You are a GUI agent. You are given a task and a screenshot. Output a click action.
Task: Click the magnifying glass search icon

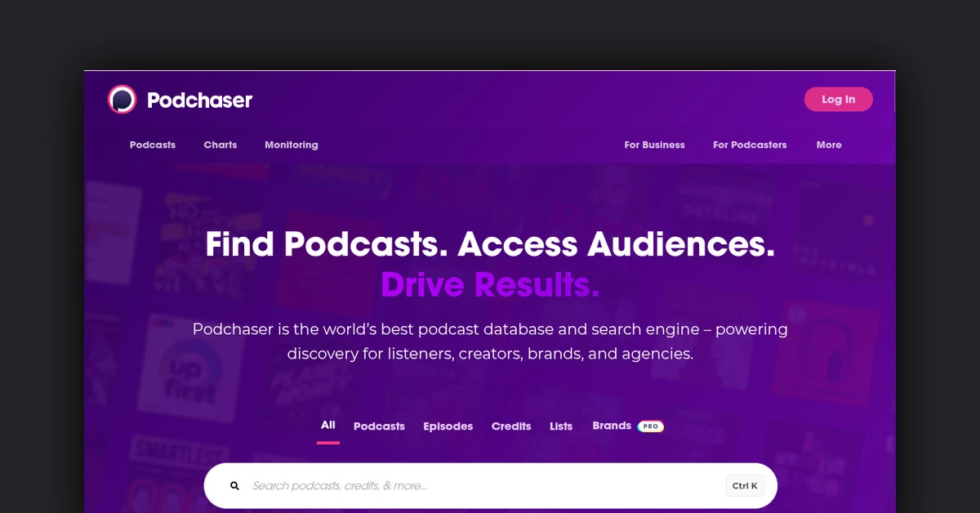pos(234,485)
